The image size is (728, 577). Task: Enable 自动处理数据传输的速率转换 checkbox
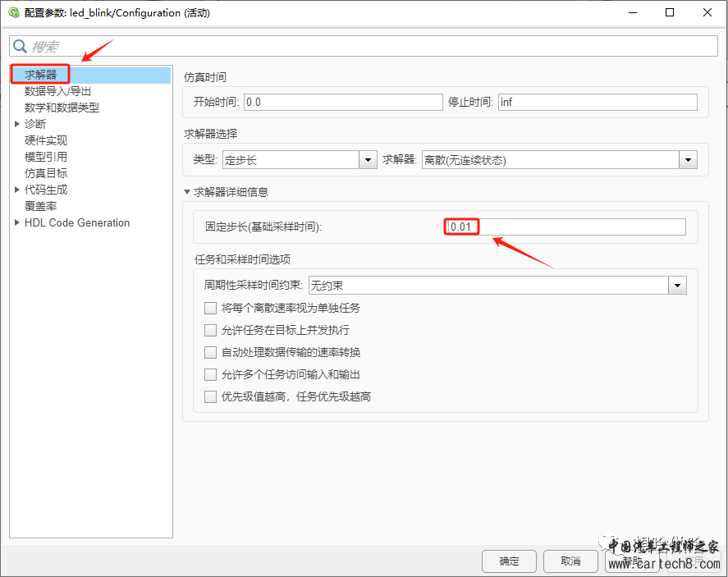tap(210, 352)
